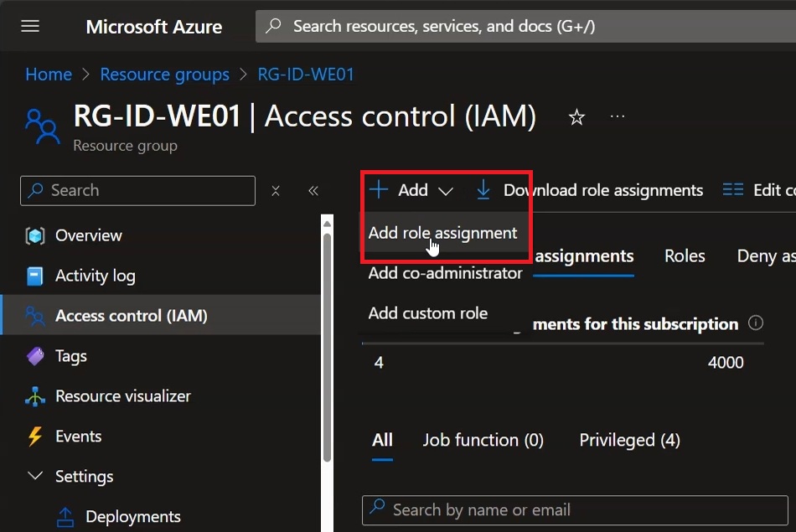Image resolution: width=796 pixels, height=532 pixels.
Task: Select the Job function (0) tab
Action: pyautogui.click(x=483, y=440)
